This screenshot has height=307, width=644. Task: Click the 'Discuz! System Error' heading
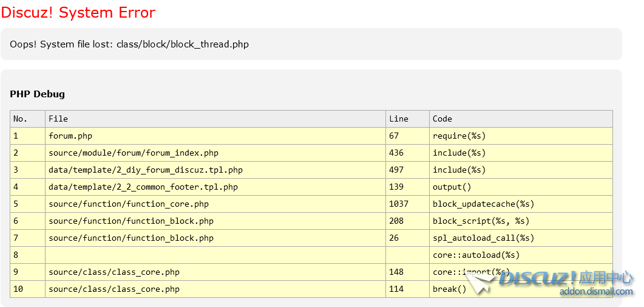coord(78,12)
